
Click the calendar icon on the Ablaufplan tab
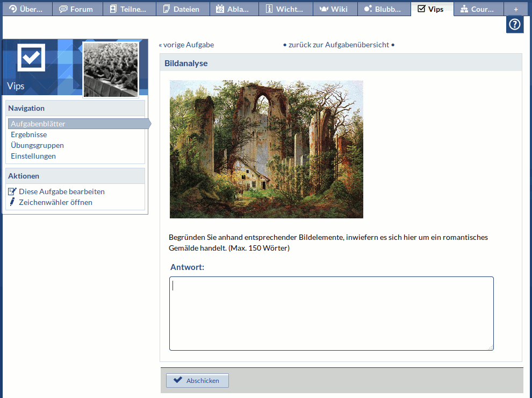point(220,9)
